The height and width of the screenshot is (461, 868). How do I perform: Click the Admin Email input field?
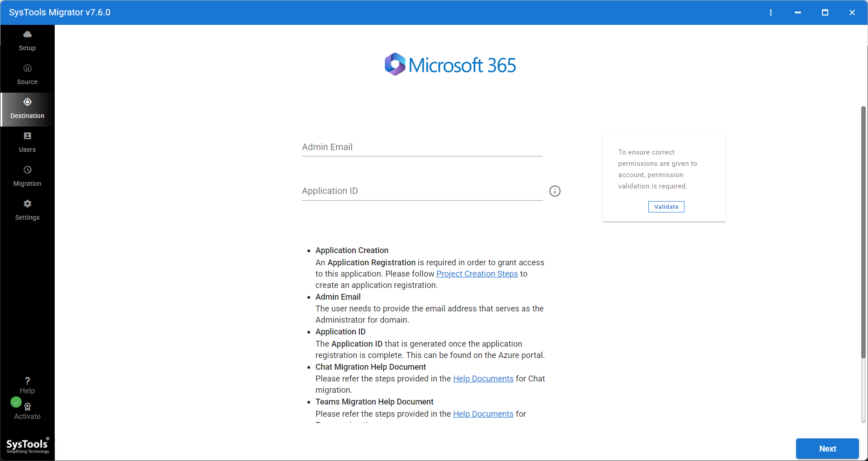click(x=421, y=147)
